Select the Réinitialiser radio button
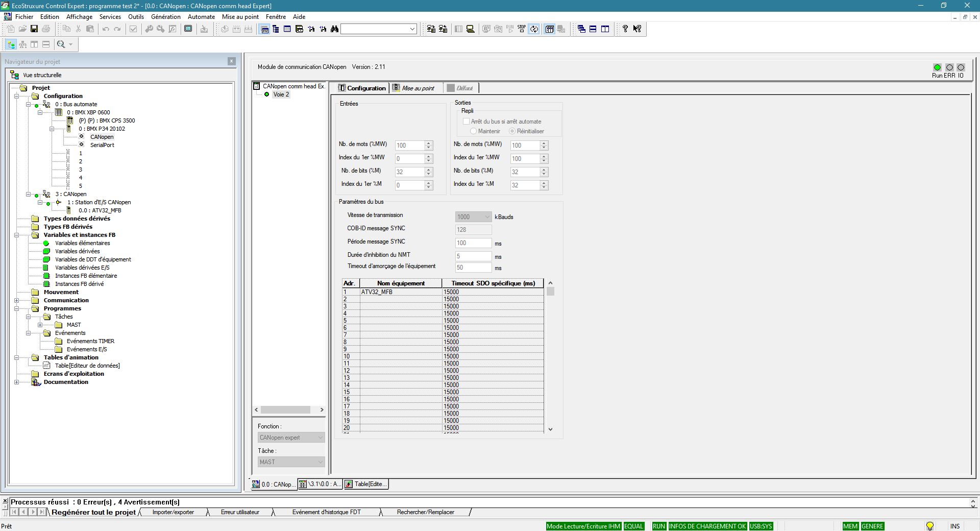 pyautogui.click(x=512, y=131)
